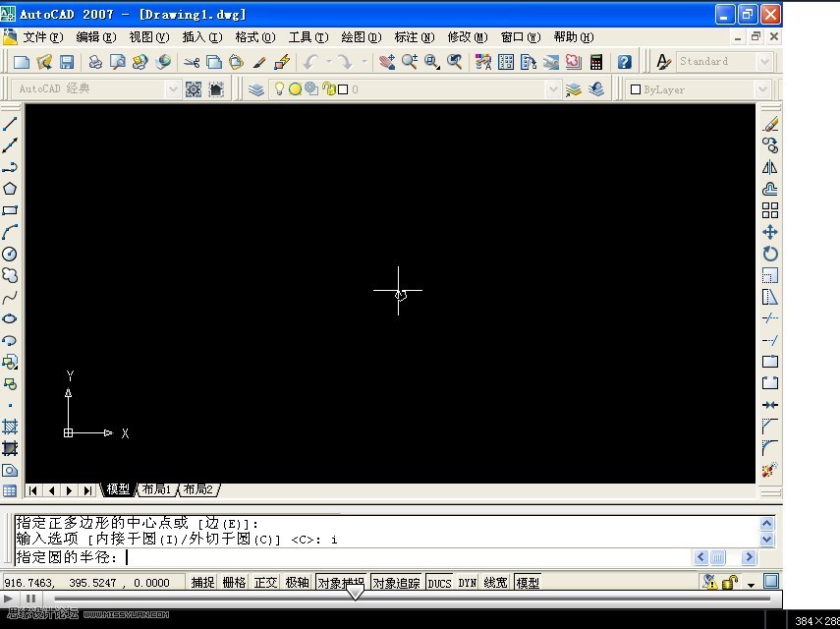Select the Revision Cloud tool
The width and height of the screenshot is (840, 629).
[12, 273]
